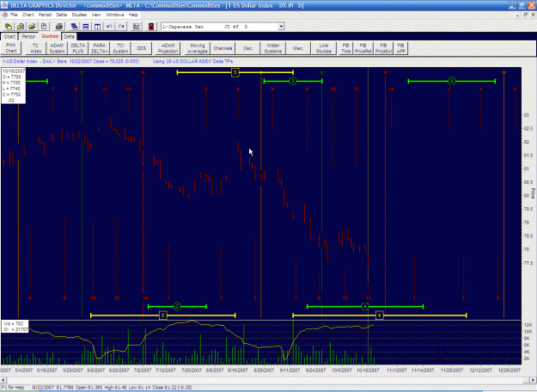This screenshot has height=392, width=537.
Task: Click the horizontal scrollbar right arrow
Action: point(534,380)
